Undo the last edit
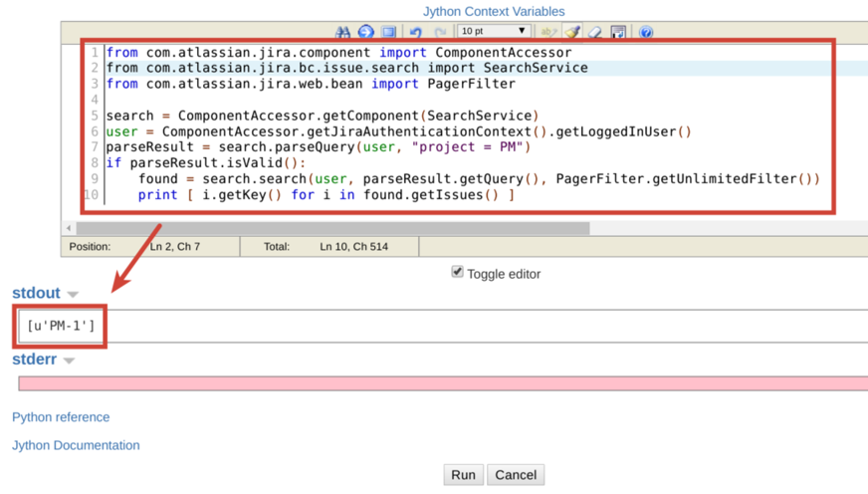Viewport: 868px width, 494px height. [x=416, y=32]
